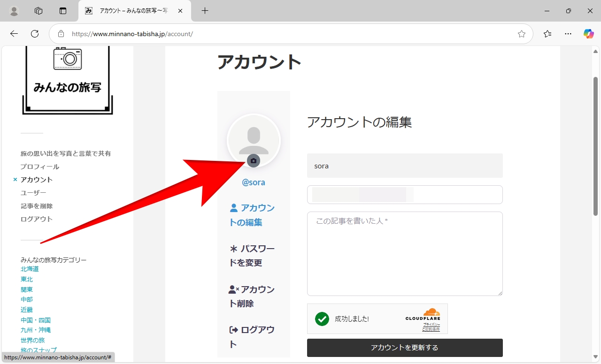Open a new tab with plus button
The image size is (601, 364).
pyautogui.click(x=205, y=11)
